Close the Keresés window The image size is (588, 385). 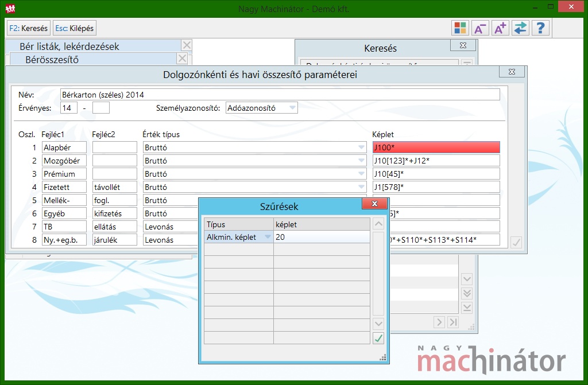coord(463,45)
